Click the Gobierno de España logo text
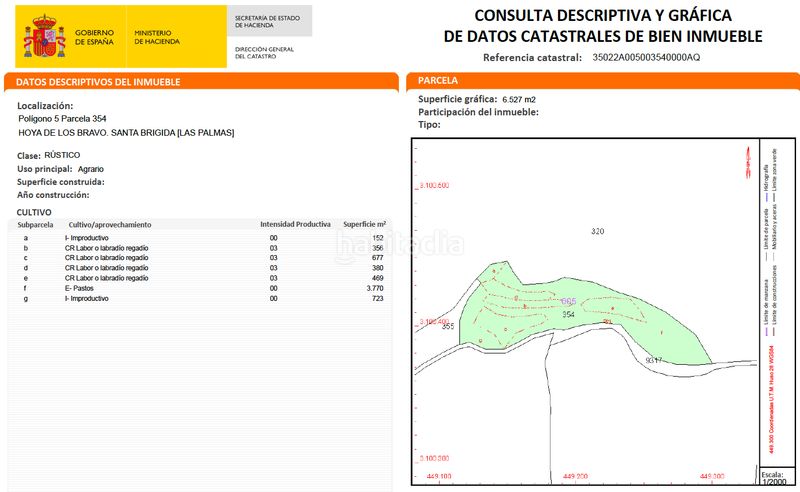 point(95,37)
